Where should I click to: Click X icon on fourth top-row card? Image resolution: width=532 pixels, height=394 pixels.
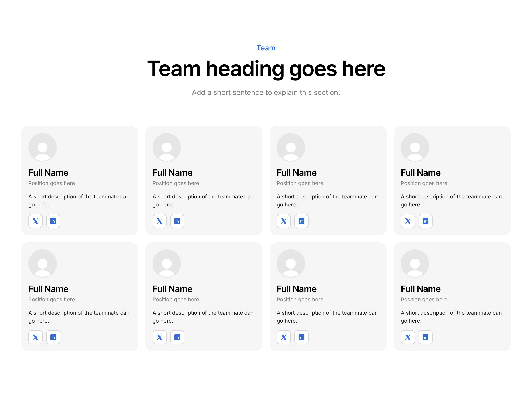point(408,221)
